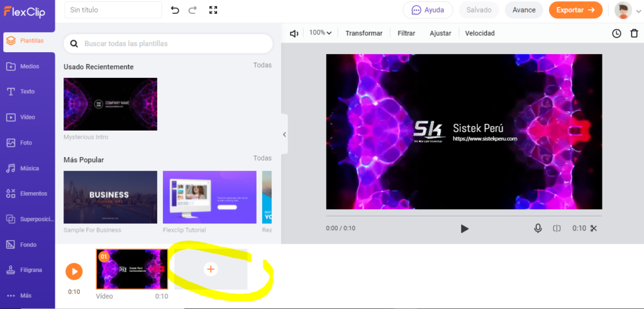Click the Exportar button

pyautogui.click(x=575, y=10)
